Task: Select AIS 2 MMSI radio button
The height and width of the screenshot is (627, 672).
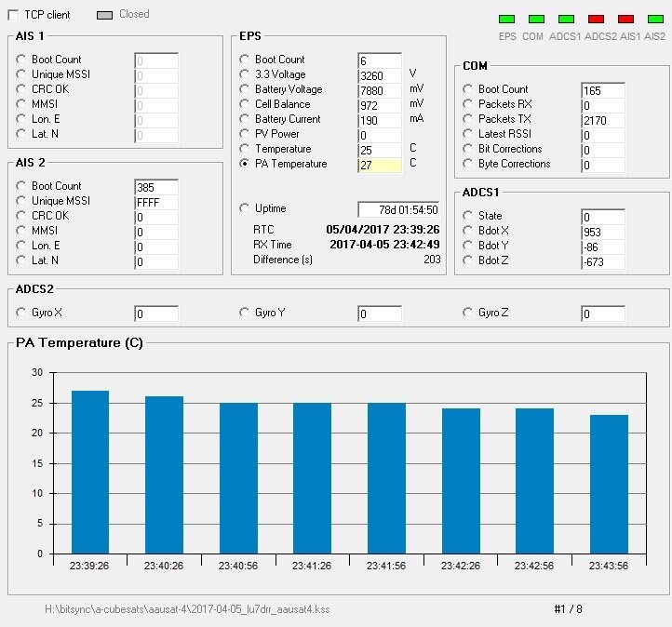Action: point(20,231)
